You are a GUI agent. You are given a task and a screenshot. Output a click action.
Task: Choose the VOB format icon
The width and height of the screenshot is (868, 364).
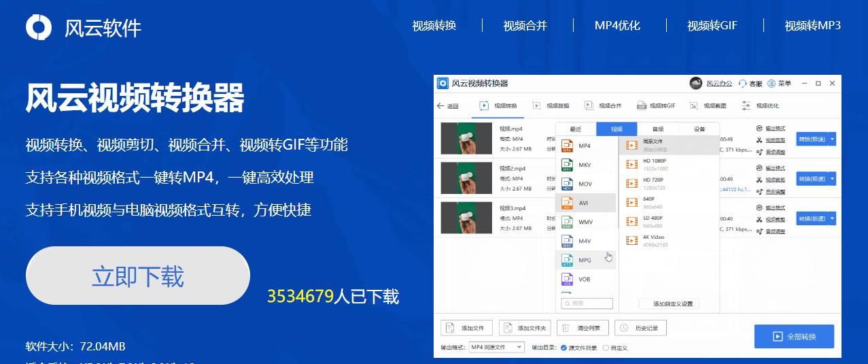coord(568,279)
